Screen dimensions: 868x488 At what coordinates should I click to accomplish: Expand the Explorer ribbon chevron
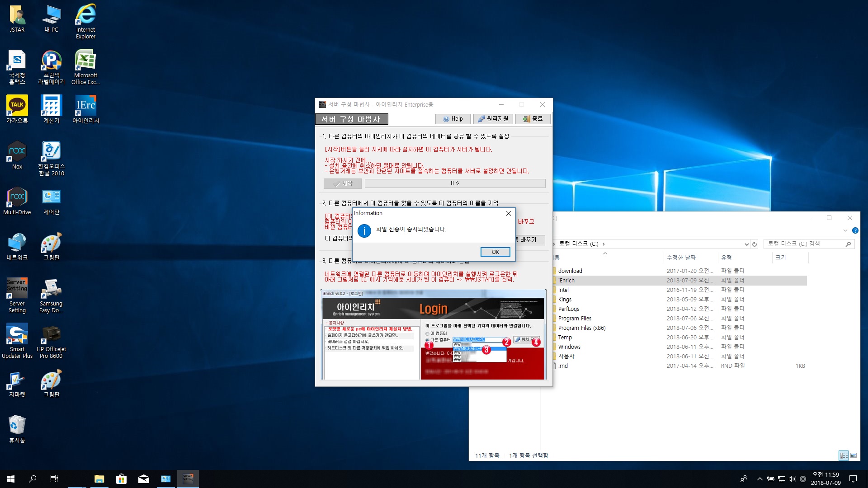[x=845, y=230]
